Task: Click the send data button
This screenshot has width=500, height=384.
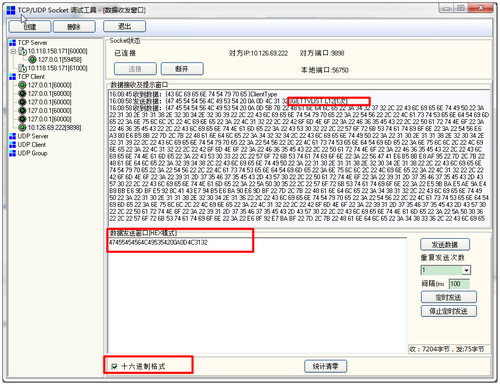Action: 445,245
